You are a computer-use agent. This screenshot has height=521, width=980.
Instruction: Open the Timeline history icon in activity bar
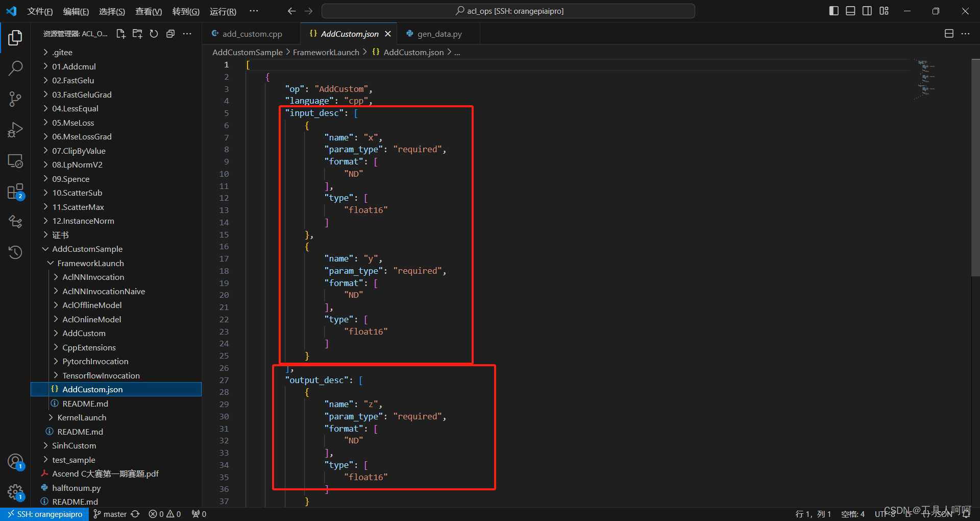click(15, 252)
